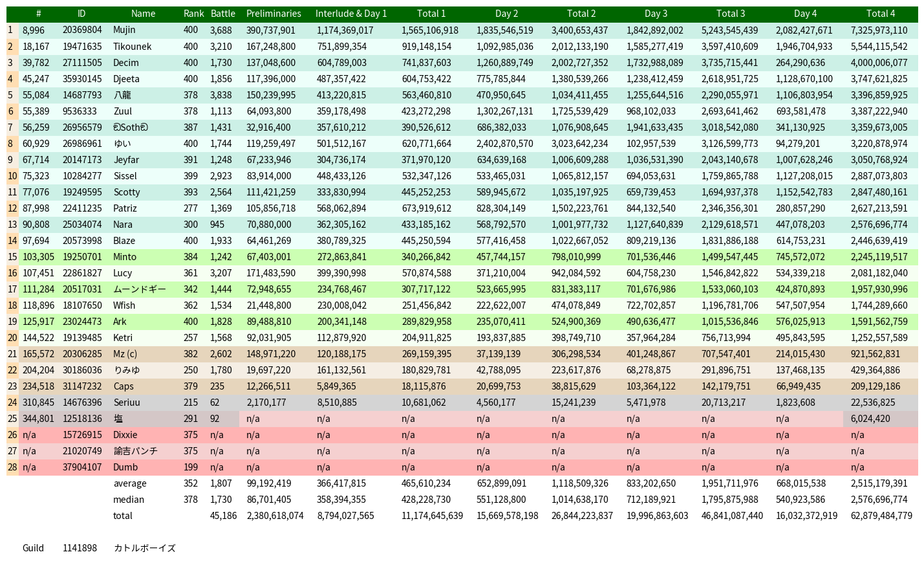
Task: Select the guild ID "1141898"
Action: (80, 548)
